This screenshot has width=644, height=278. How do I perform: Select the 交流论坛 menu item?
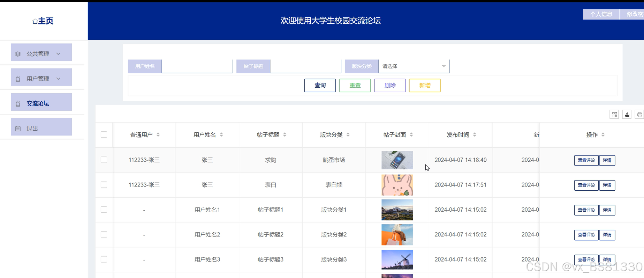pos(41,102)
